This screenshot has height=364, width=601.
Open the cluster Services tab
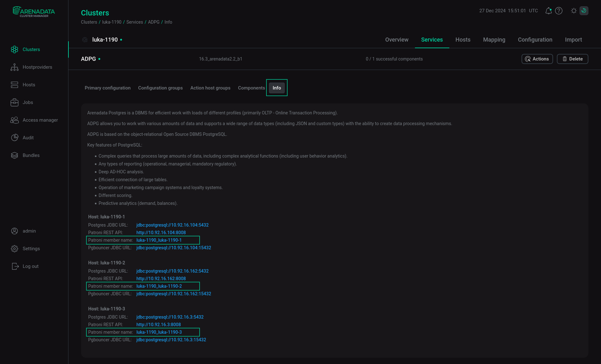tap(432, 40)
